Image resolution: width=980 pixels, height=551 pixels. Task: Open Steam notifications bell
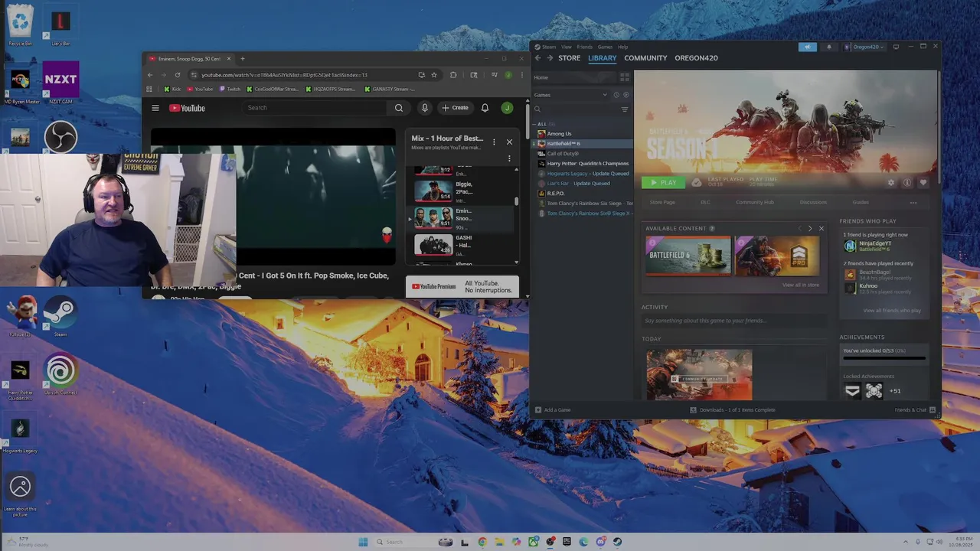click(x=828, y=47)
